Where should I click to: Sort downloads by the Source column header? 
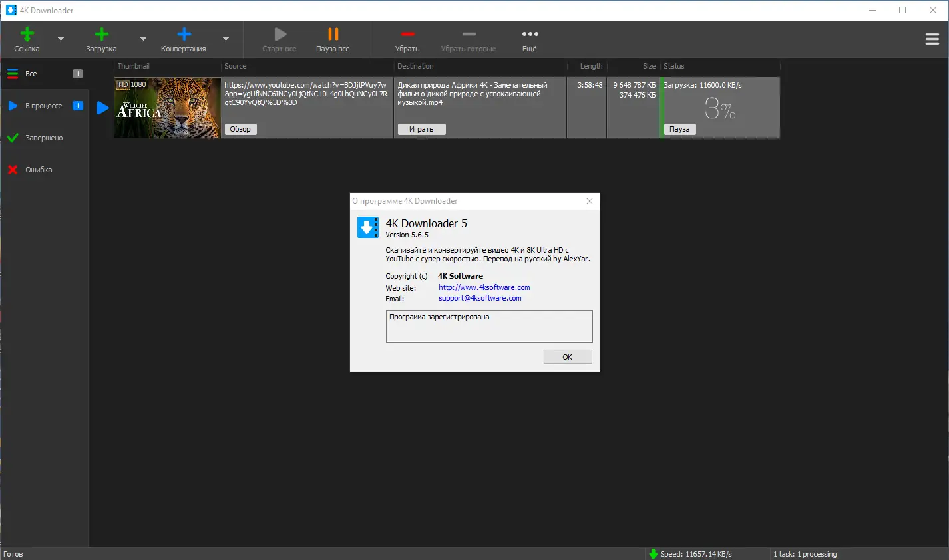(x=235, y=66)
